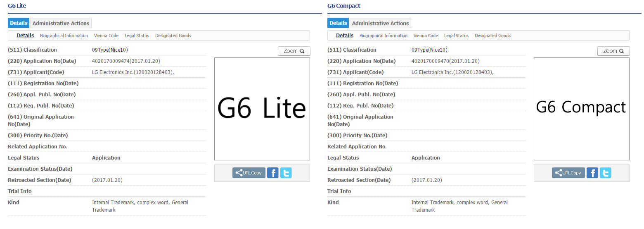Image resolution: width=644 pixels, height=229 pixels.
Task: Copy URL of G6 Lite record
Action: pyautogui.click(x=249, y=173)
